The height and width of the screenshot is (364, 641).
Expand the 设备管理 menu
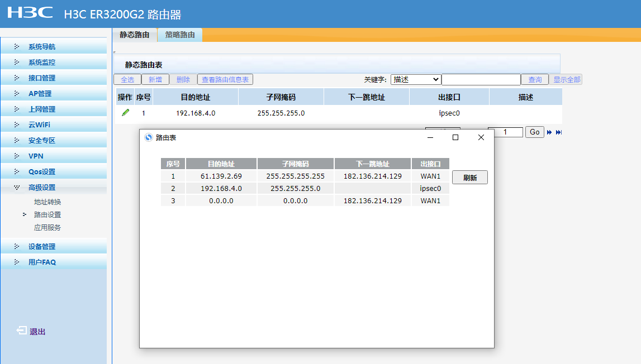click(x=54, y=246)
